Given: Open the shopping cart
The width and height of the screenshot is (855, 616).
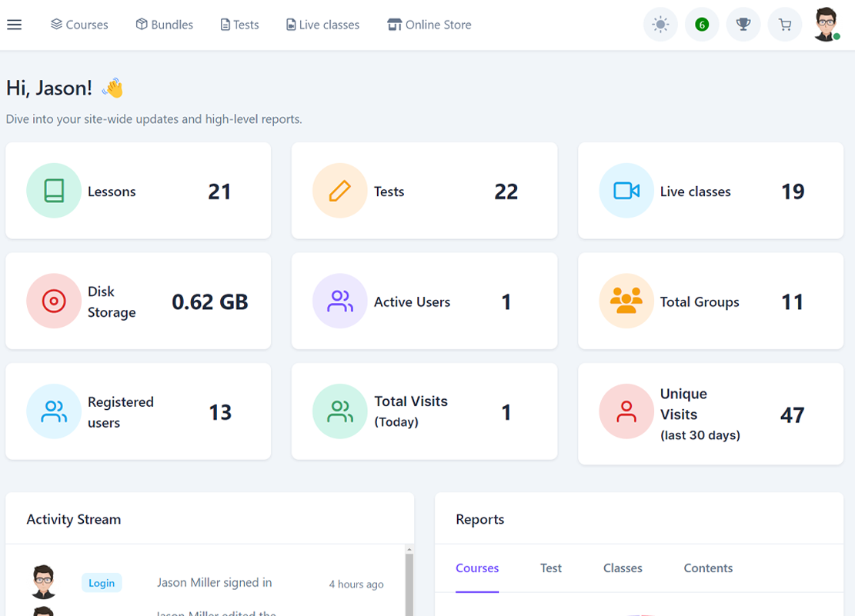Looking at the screenshot, I should click(x=784, y=25).
